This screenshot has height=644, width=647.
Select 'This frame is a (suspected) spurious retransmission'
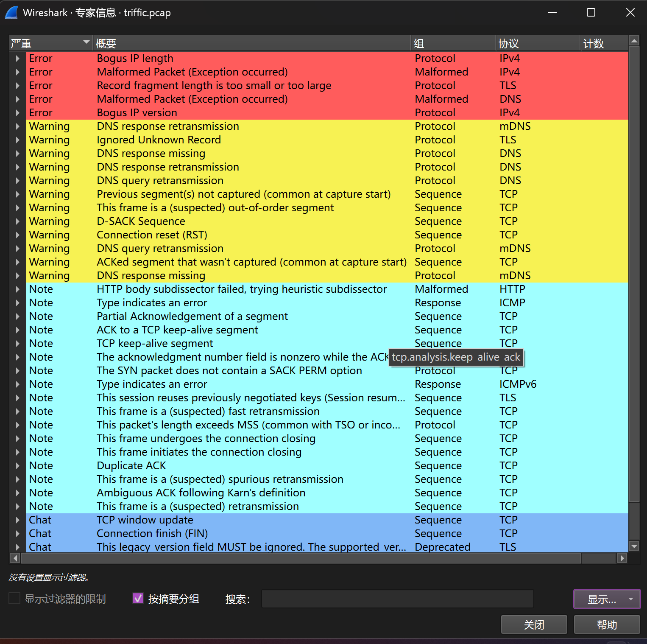[x=220, y=479]
